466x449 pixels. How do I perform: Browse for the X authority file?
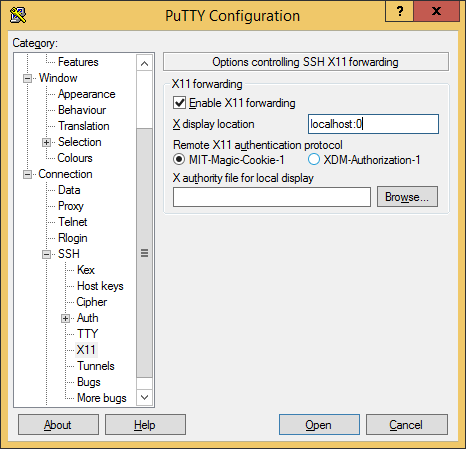point(407,197)
